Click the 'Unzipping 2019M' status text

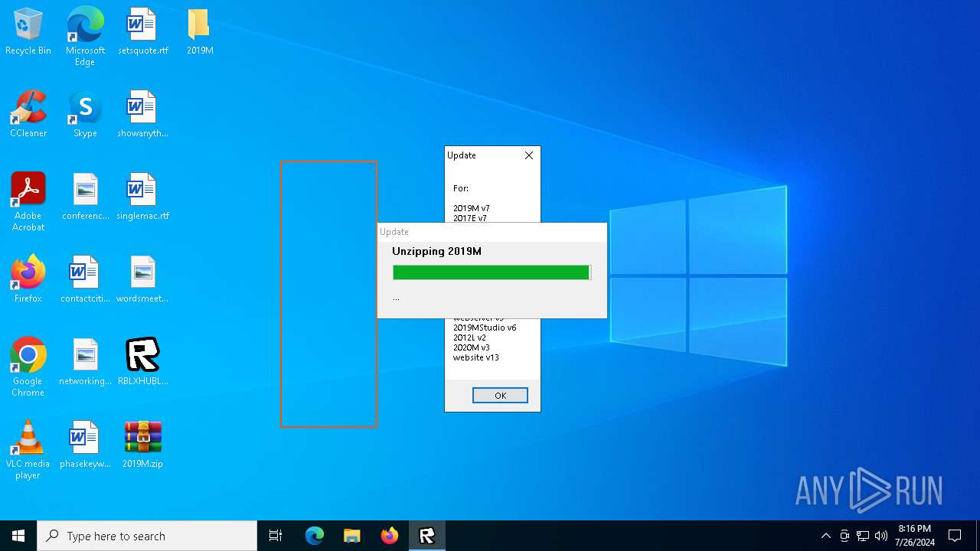click(436, 251)
